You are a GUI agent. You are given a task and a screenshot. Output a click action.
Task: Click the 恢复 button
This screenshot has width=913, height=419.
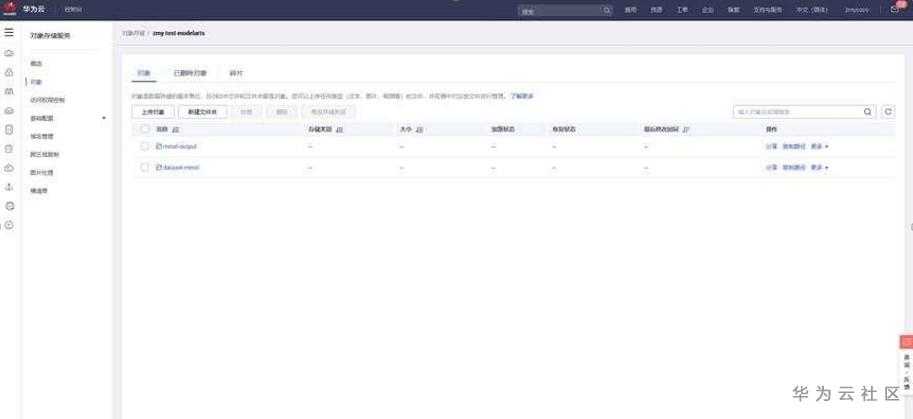(246, 112)
